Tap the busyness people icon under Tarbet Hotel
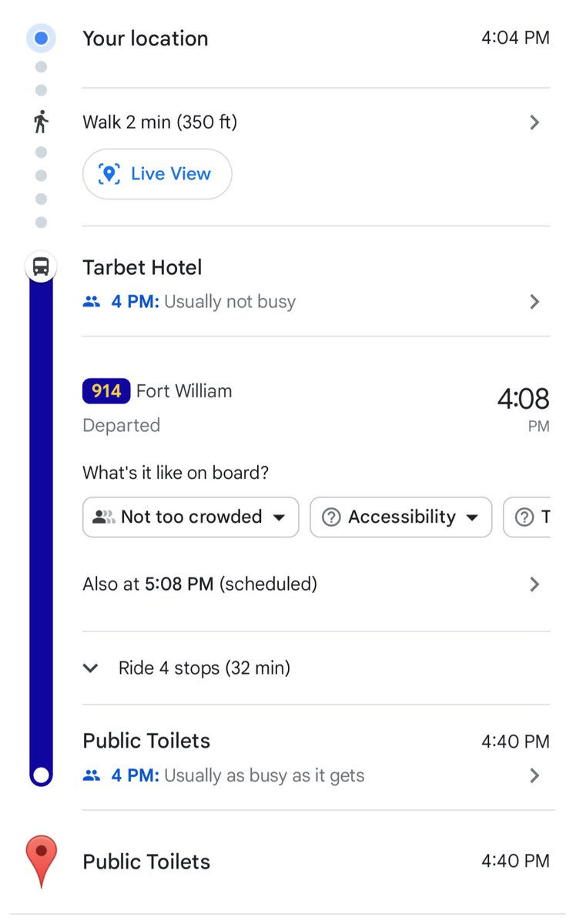This screenshot has width=576, height=924. [x=92, y=302]
